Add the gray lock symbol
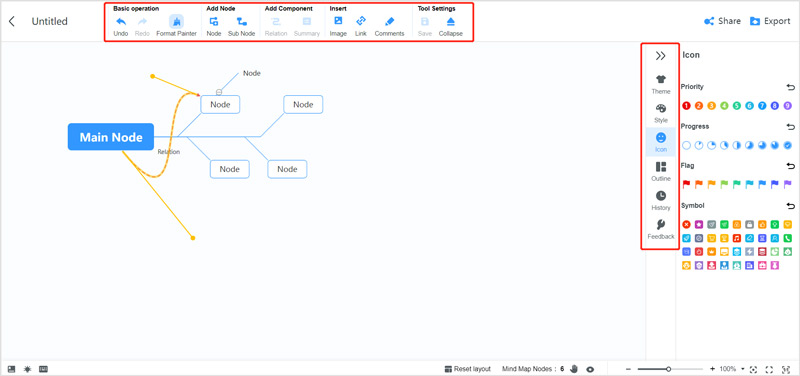Screen dimensions: 800x376 pos(749,224)
